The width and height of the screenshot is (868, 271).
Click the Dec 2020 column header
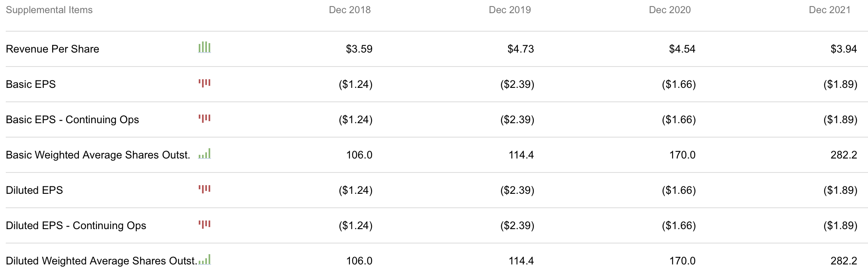(670, 10)
